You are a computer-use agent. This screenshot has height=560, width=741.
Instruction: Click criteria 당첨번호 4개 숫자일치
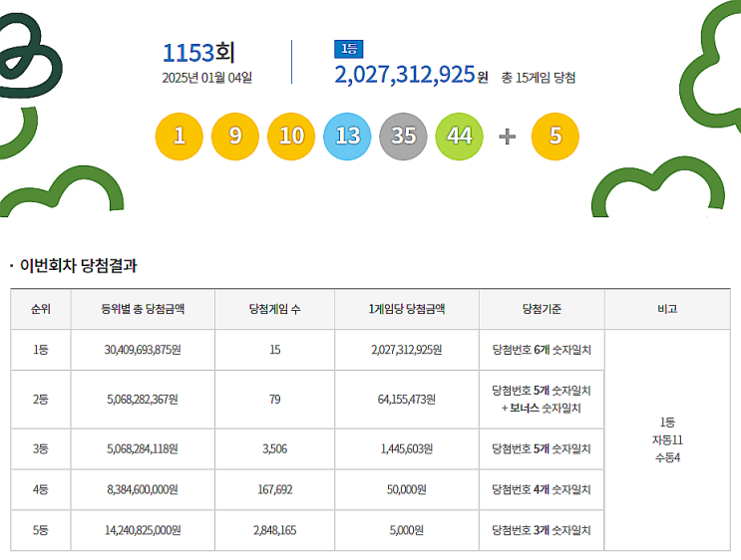click(x=542, y=489)
